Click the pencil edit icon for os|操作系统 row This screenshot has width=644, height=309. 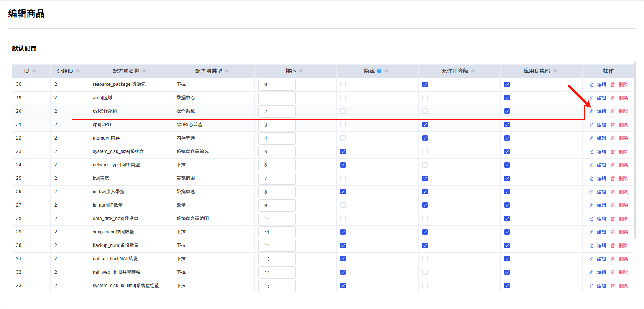coord(591,112)
